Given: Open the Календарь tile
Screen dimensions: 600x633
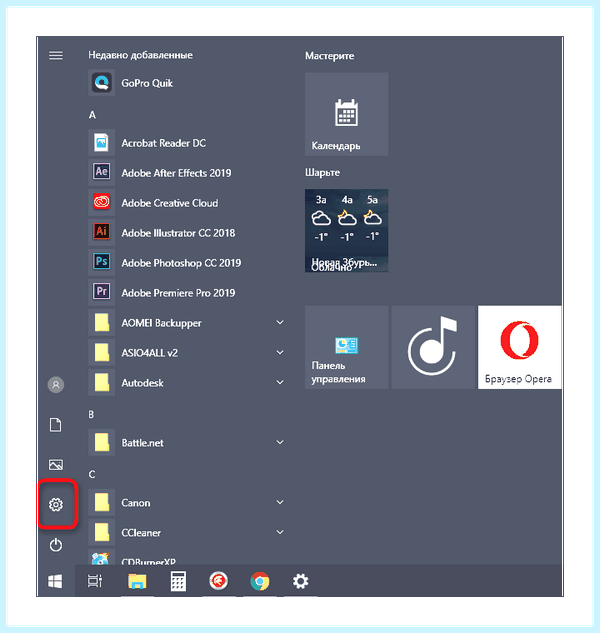Looking at the screenshot, I should [346, 114].
